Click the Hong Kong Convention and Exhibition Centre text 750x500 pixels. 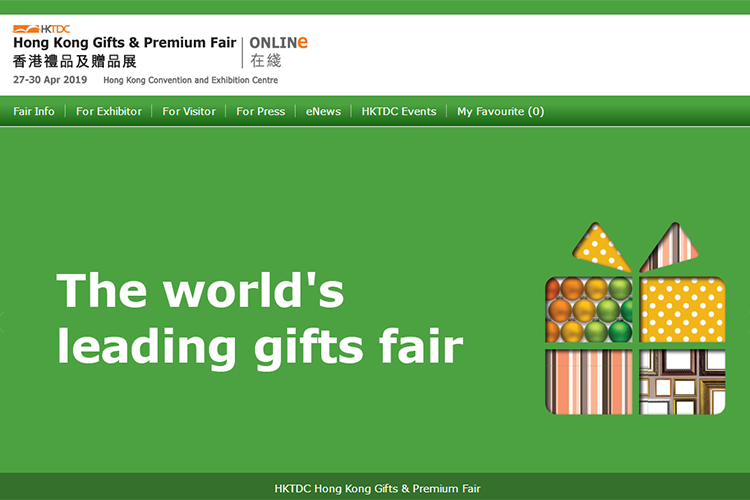(x=191, y=80)
